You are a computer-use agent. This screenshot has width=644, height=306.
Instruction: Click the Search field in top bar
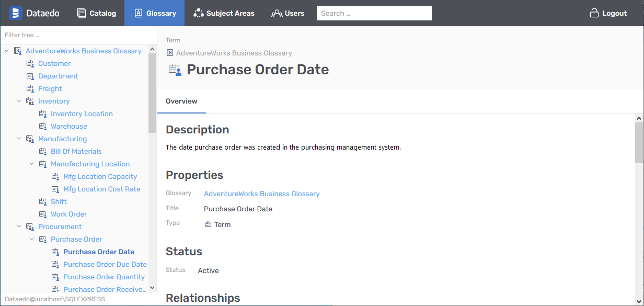coord(374,13)
